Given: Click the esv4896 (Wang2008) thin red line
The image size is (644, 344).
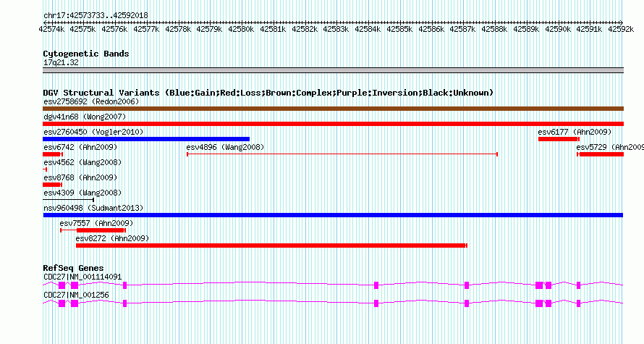Looking at the screenshot, I should 342,154.
